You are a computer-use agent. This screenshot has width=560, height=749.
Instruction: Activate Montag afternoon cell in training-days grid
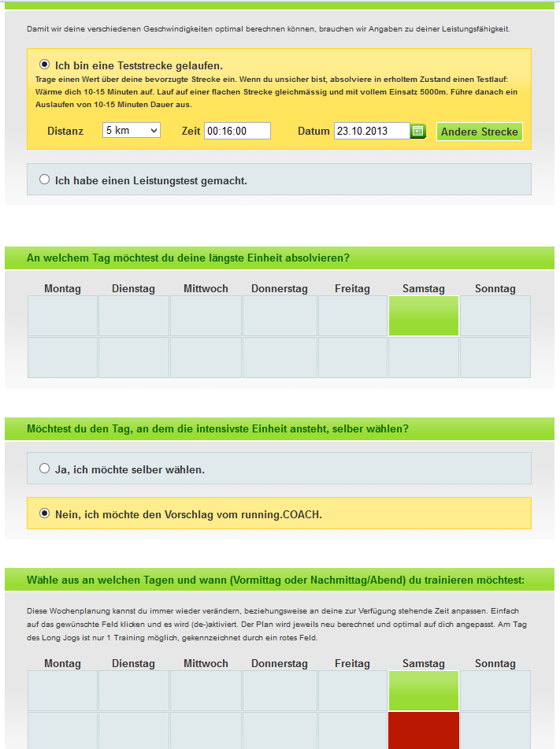[62, 731]
